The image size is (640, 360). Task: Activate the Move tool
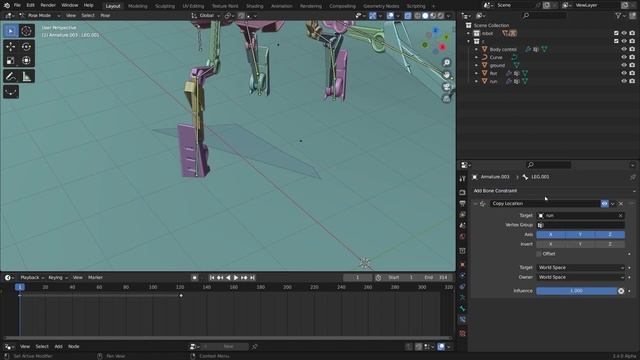(x=11, y=47)
